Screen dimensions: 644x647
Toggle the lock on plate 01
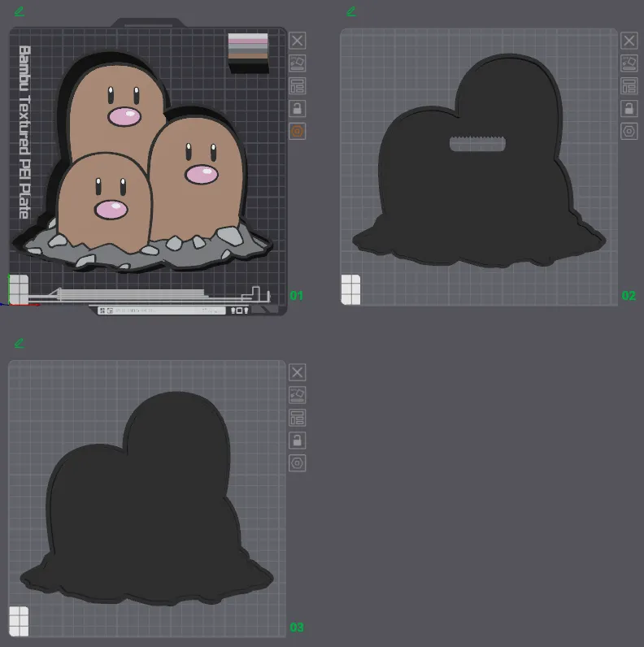[297, 108]
